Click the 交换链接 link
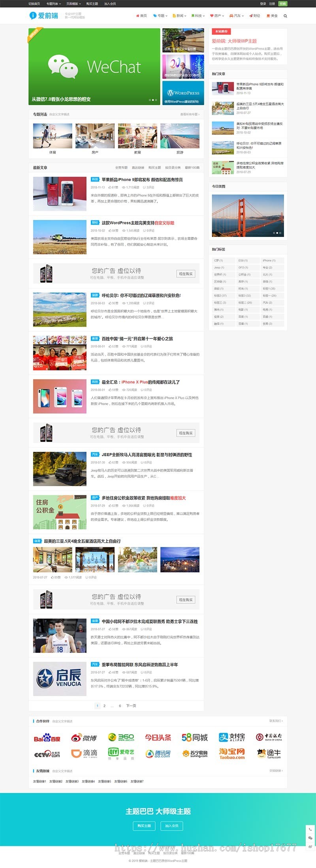Screen dimensions: 316x868 (276, 771)
